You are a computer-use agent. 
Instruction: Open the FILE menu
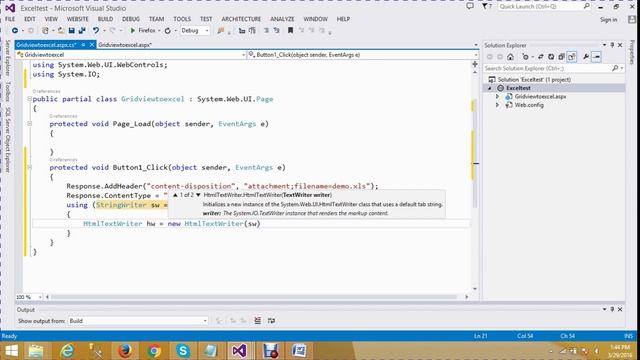(x=10, y=19)
